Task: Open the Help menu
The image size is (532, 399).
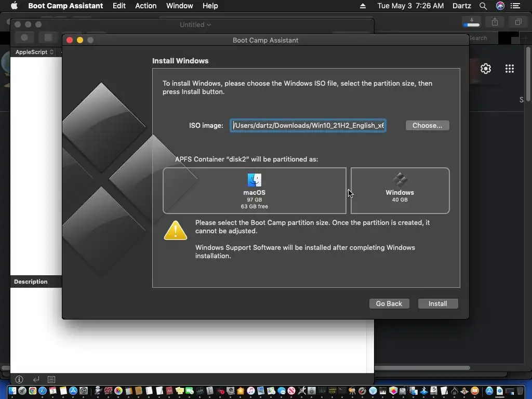Action: click(x=210, y=6)
